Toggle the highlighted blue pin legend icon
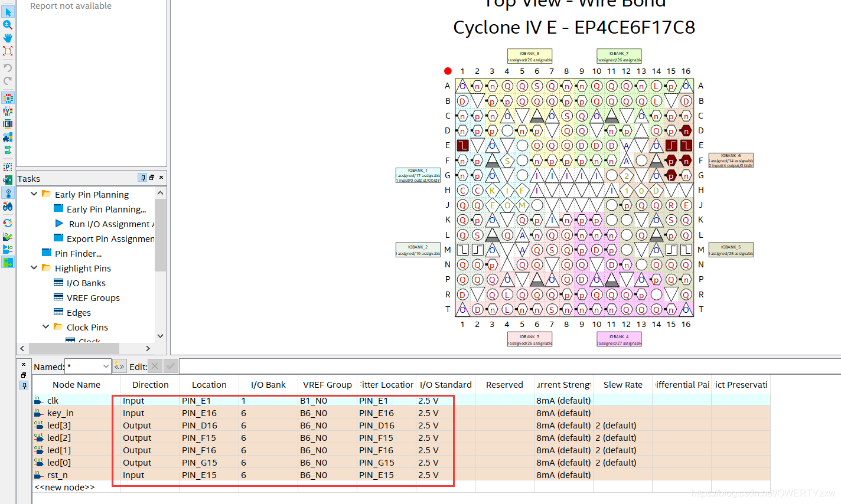841x504 pixels. click(x=8, y=193)
